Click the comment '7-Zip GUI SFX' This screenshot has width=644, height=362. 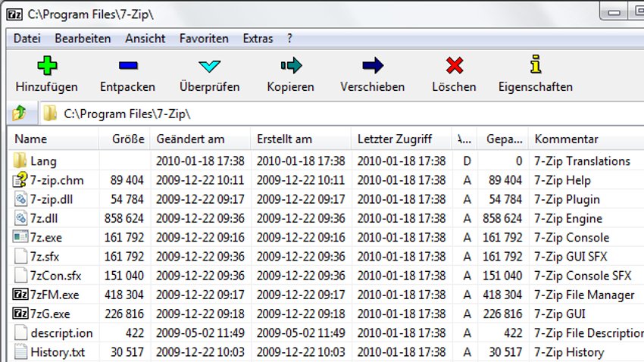click(x=571, y=257)
